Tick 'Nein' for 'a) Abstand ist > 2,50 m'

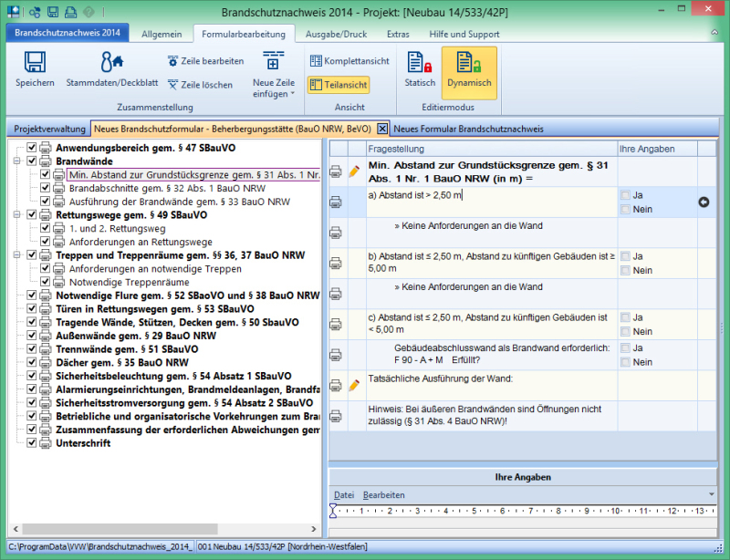coord(625,210)
